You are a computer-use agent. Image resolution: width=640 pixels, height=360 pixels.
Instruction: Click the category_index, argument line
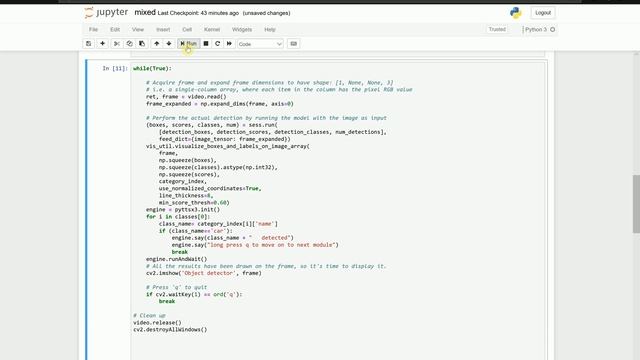pos(182,181)
